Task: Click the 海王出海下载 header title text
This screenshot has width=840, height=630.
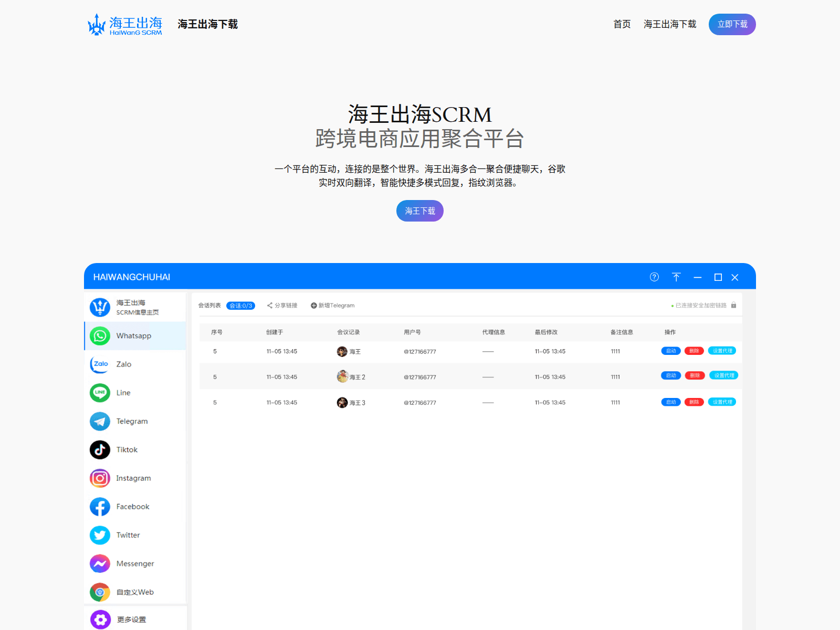Action: [208, 24]
